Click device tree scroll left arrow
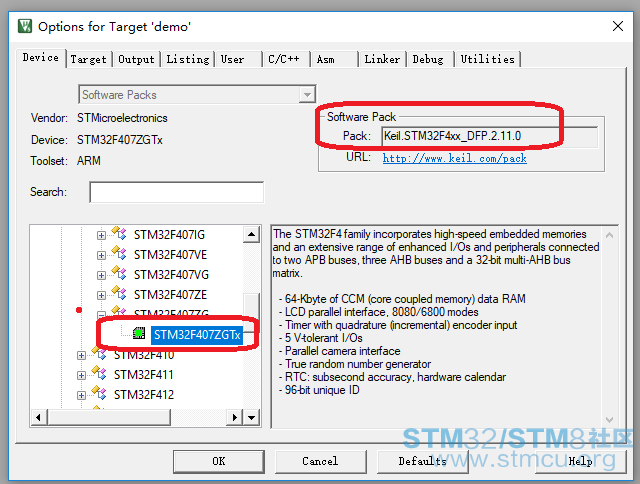The image size is (640, 484). 39,417
